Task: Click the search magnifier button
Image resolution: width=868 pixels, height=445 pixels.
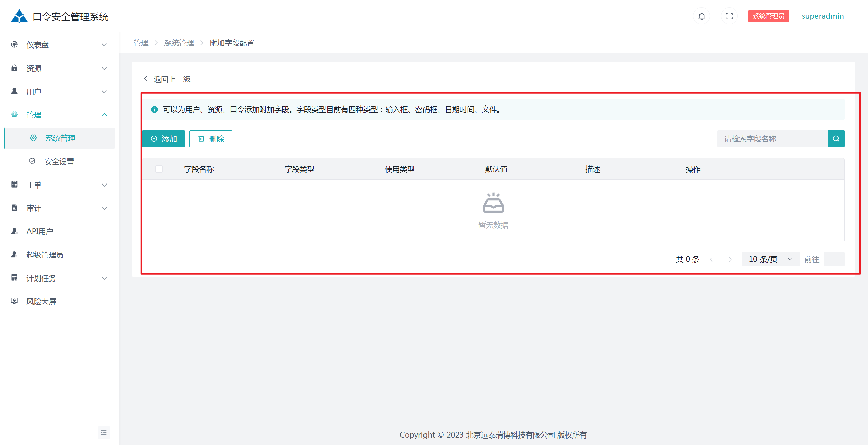Action: tap(836, 139)
